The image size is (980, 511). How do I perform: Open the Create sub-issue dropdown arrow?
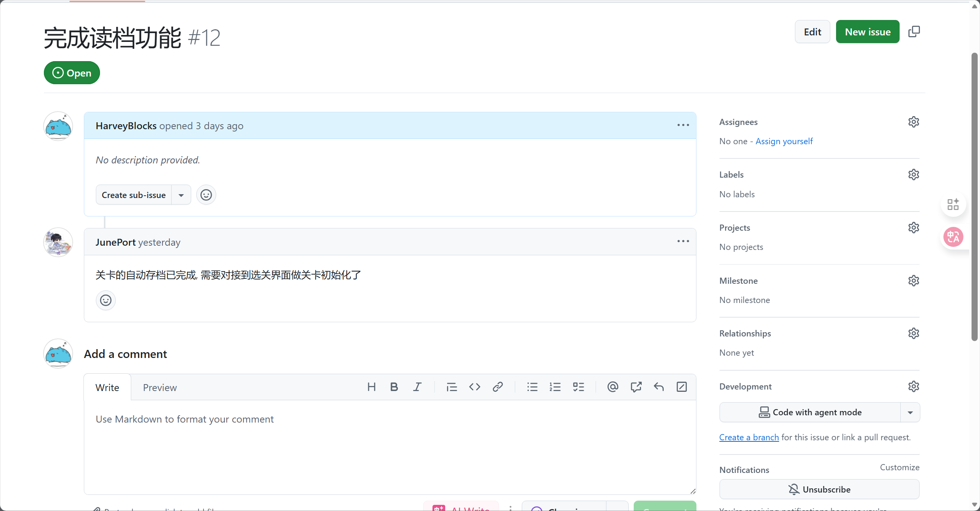[x=181, y=195]
